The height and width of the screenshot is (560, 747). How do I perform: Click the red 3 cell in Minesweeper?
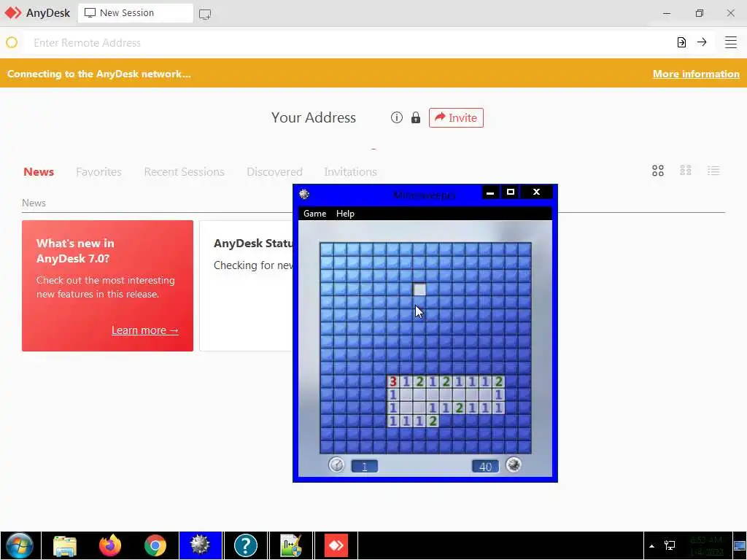click(x=392, y=381)
